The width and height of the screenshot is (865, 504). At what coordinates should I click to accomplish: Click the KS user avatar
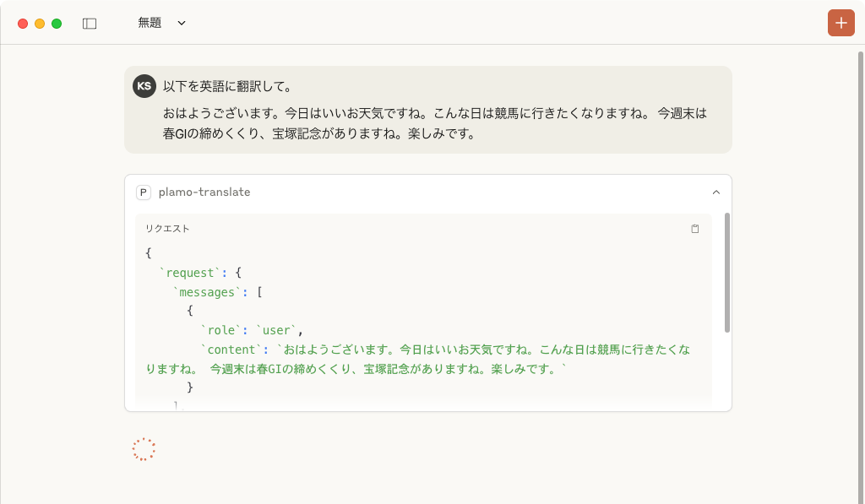[x=144, y=86]
